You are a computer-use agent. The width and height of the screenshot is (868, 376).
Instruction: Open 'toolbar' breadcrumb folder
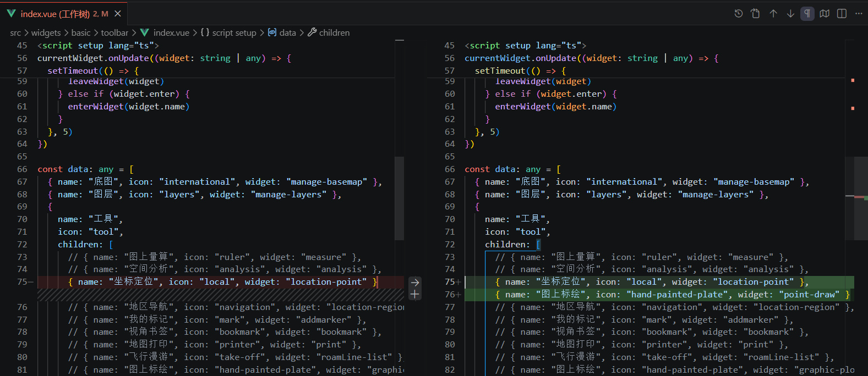click(x=114, y=33)
